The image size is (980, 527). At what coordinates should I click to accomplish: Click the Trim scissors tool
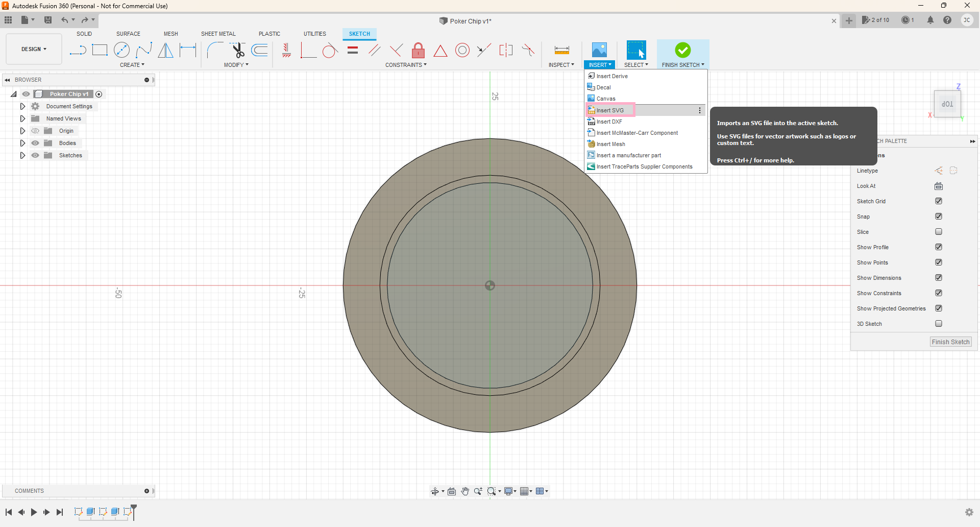238,50
